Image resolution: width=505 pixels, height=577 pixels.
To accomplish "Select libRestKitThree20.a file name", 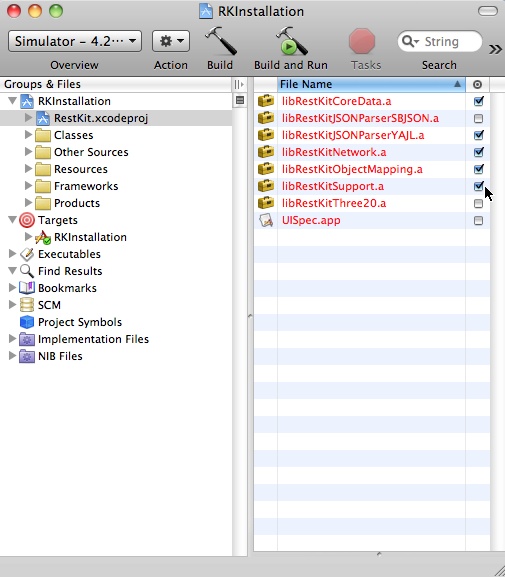I will click(334, 203).
